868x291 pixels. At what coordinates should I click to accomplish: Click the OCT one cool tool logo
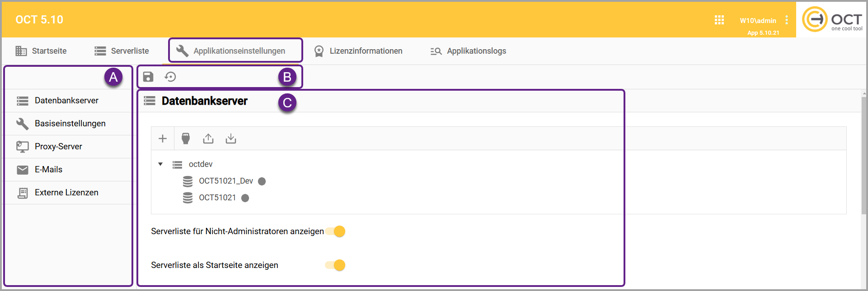coord(832,20)
